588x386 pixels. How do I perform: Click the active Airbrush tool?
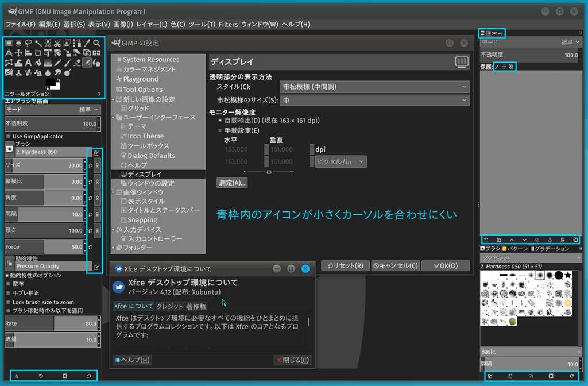coord(87,63)
